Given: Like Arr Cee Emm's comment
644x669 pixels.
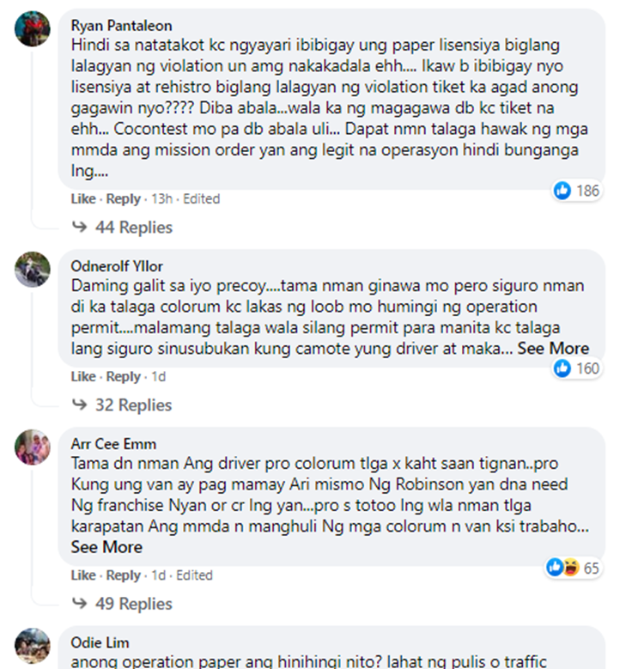Looking at the screenshot, I should [83, 575].
